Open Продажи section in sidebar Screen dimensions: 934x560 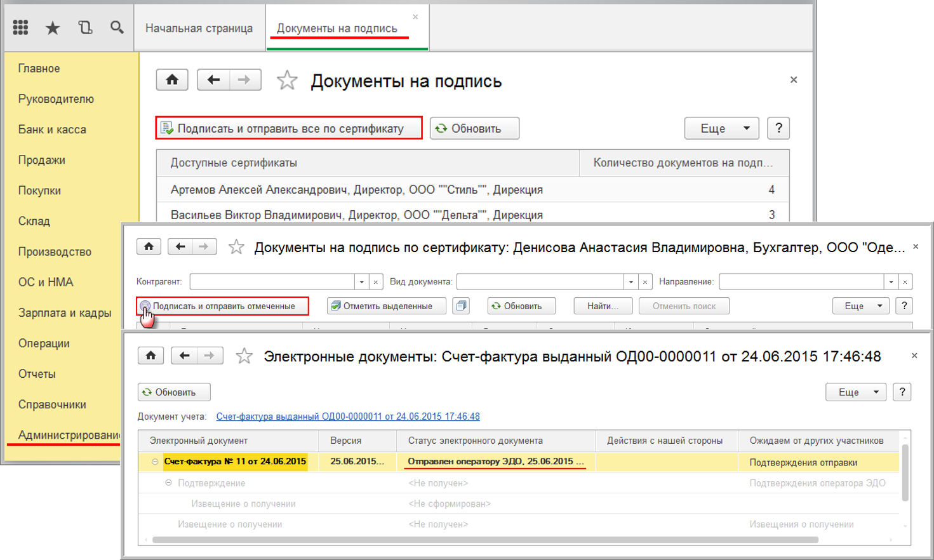pos(42,160)
